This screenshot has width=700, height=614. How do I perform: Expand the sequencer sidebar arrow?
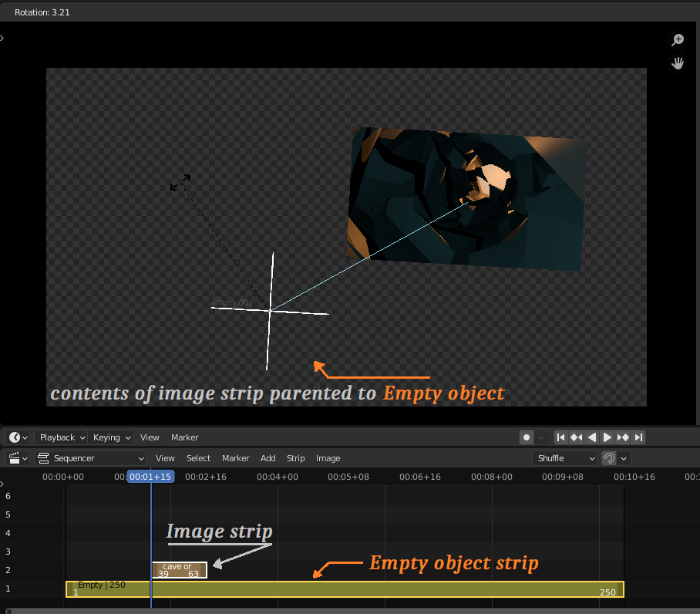pos(2,484)
